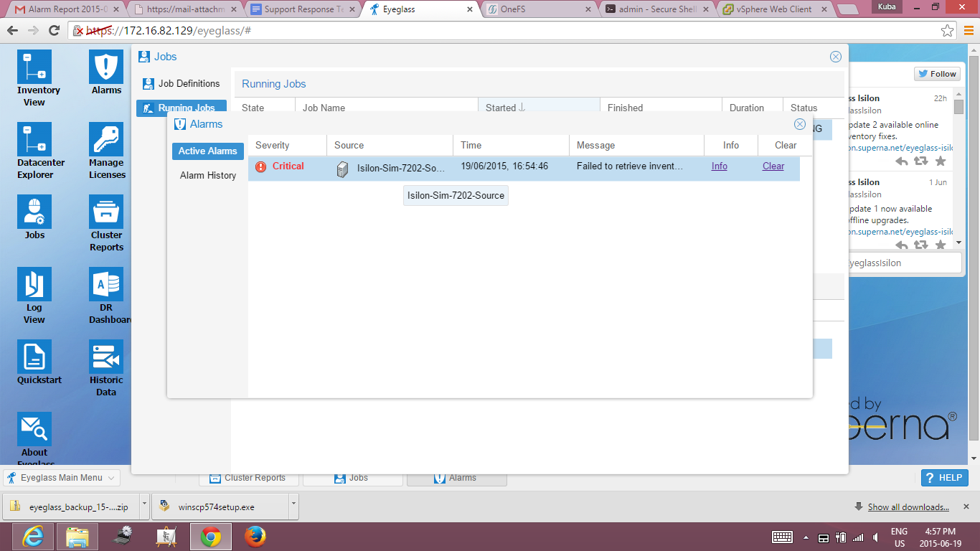This screenshot has height=551, width=980.
Task: Launch Firefox from taskbar
Action: (255, 537)
